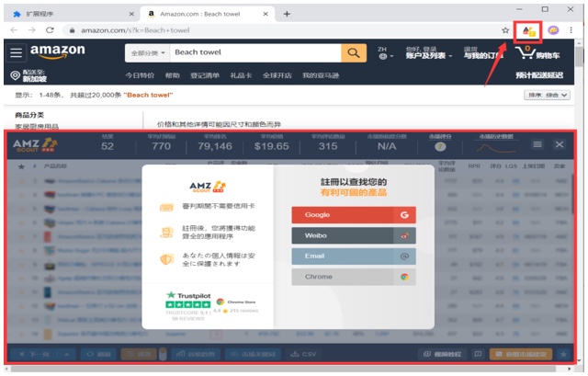
Task: Open the orange filter button
Action: pos(139,354)
